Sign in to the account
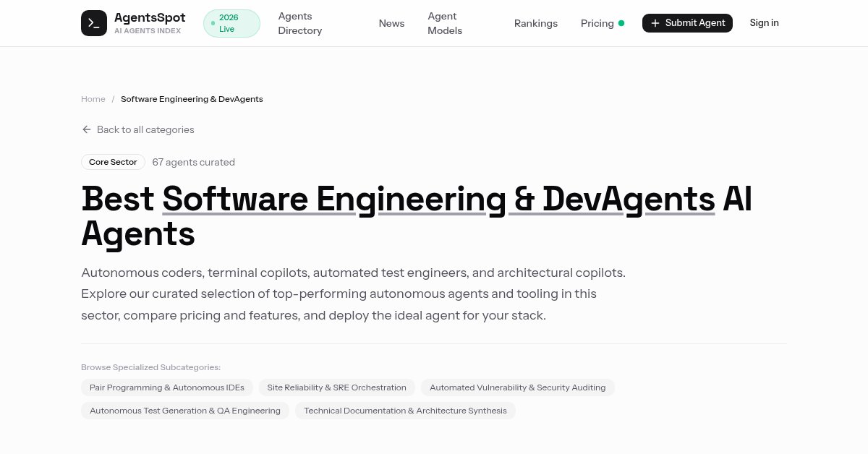The width and height of the screenshot is (868, 454). [765, 23]
